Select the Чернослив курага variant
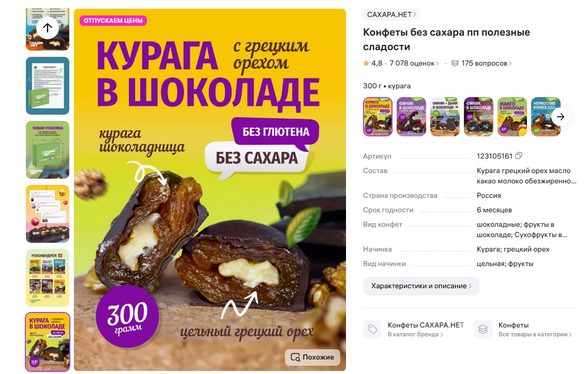Image resolution: width=588 pixels, height=374 pixels. click(546, 117)
